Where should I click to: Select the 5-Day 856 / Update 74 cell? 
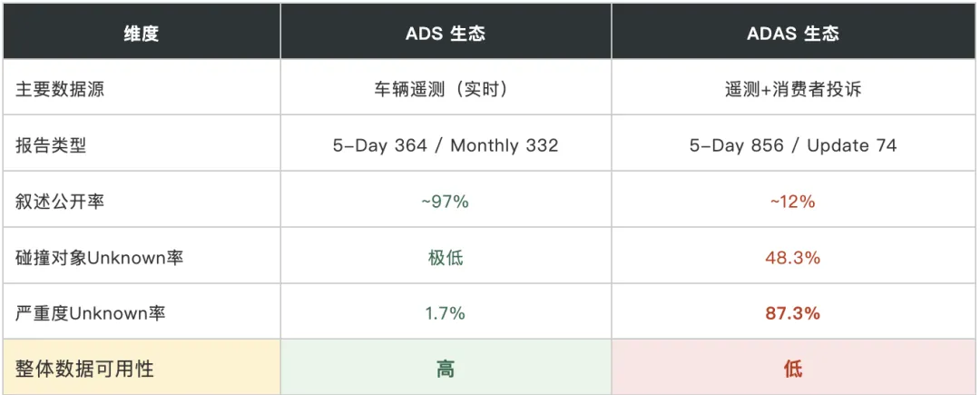792,145
